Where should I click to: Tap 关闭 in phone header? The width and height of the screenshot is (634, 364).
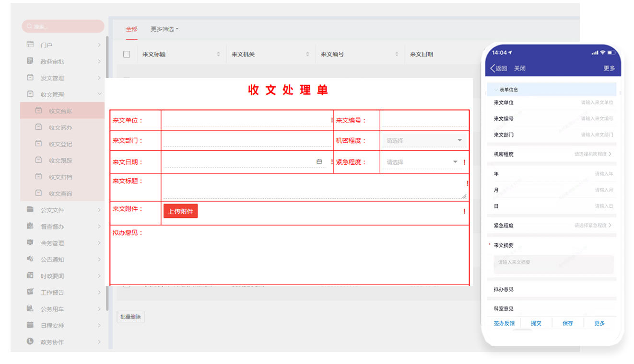520,68
